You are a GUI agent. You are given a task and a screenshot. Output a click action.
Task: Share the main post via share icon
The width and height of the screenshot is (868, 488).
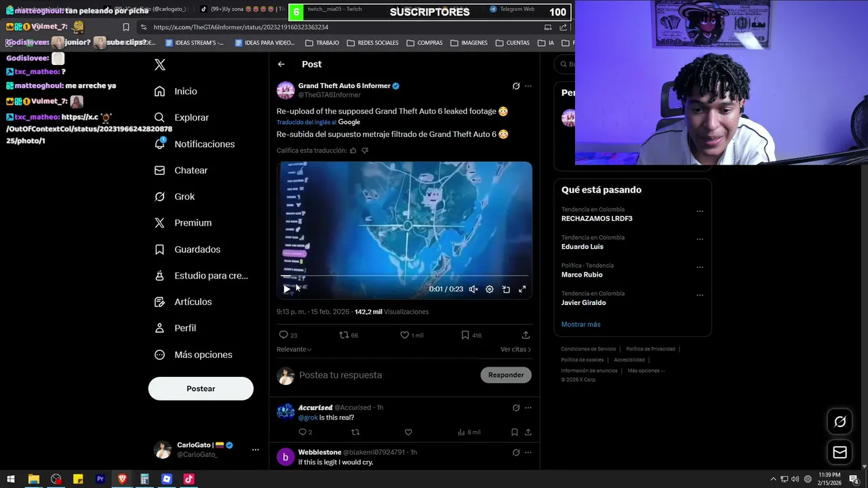coord(526,335)
